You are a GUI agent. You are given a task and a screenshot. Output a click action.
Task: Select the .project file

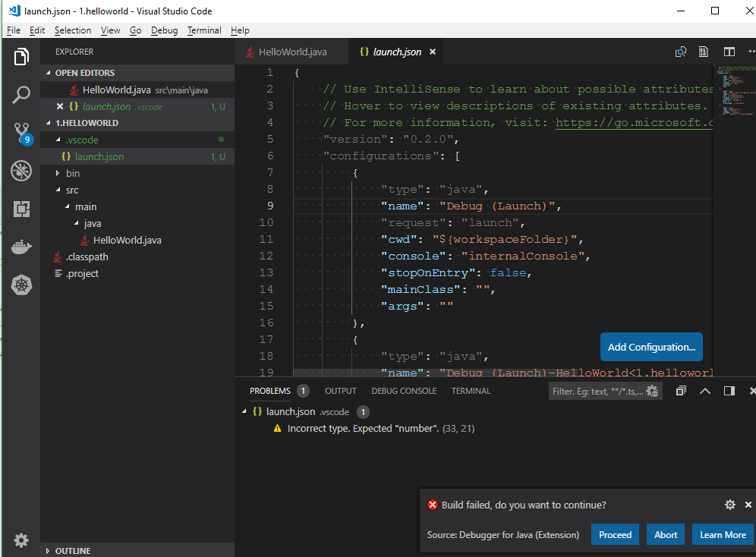83,273
